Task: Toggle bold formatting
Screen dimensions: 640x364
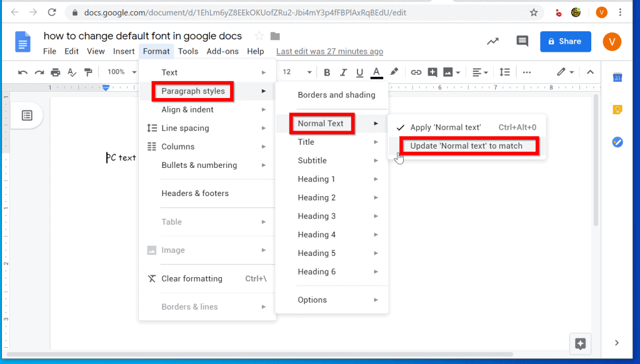Action: pos(327,72)
